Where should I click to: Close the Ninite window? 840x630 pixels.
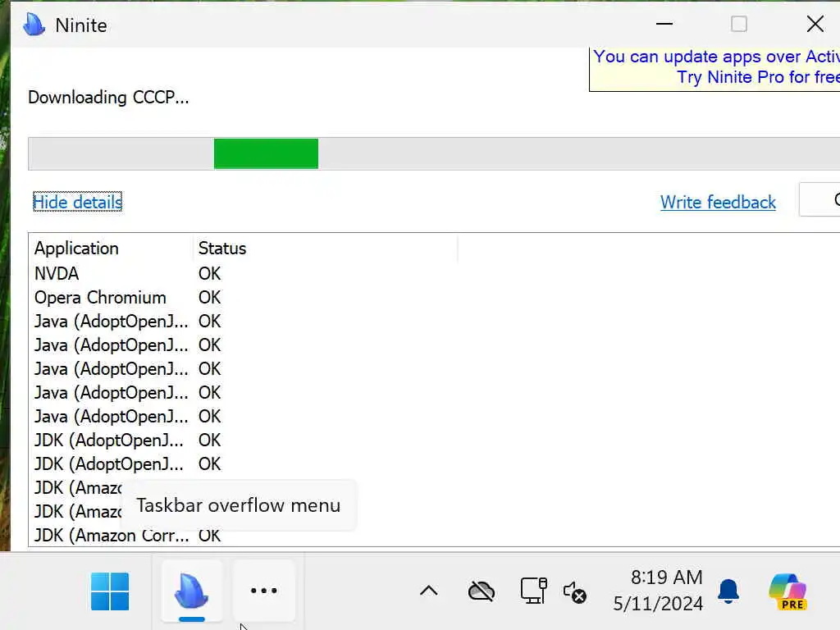(815, 24)
